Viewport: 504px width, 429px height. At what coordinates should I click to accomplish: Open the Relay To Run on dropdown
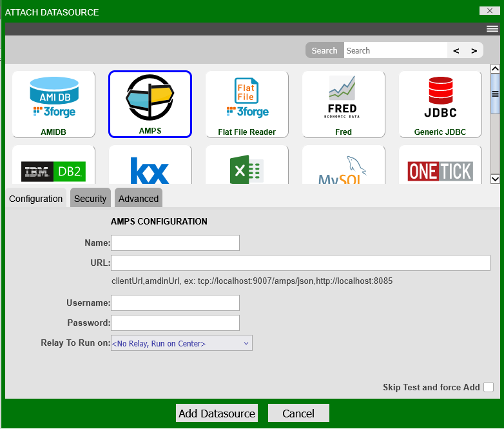coord(181,343)
